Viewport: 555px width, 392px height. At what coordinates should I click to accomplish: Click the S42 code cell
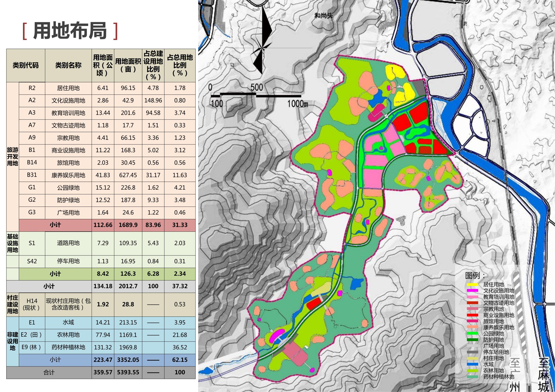pos(32,261)
